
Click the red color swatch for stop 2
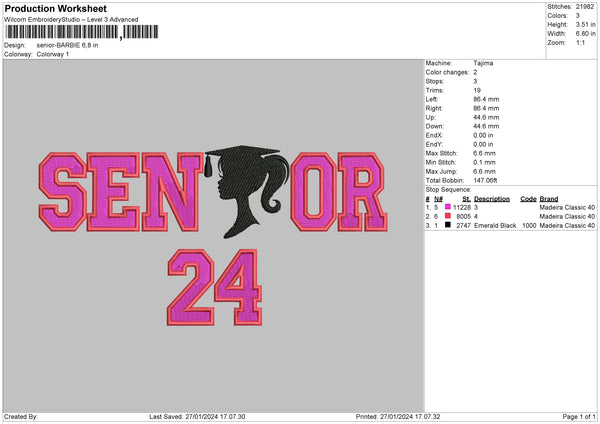[448, 216]
